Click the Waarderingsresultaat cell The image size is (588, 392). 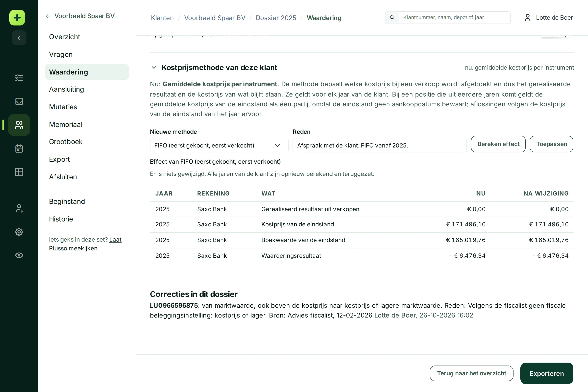(x=291, y=256)
